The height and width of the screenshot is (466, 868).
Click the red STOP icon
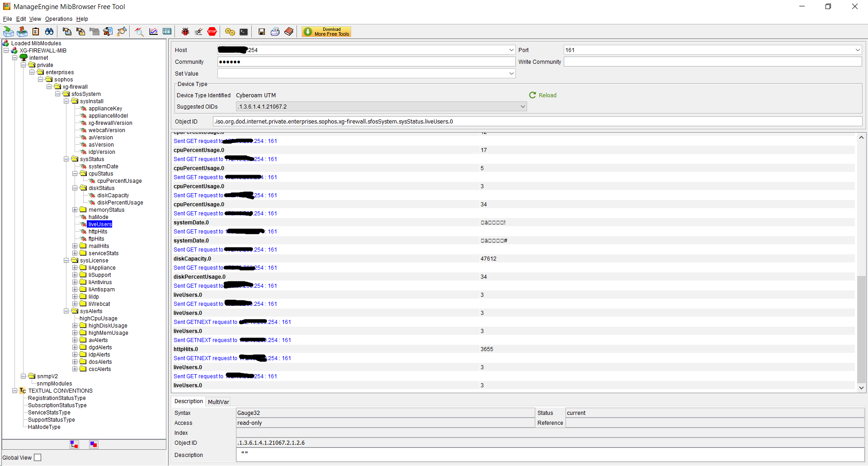click(x=212, y=32)
